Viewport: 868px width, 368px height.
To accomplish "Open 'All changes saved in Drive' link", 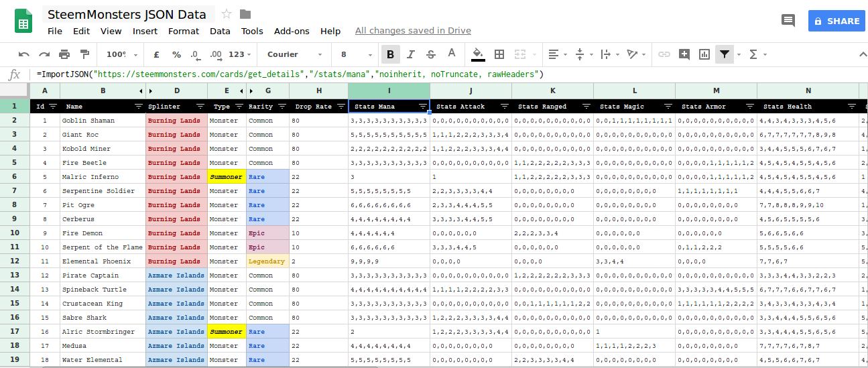I will coord(413,31).
